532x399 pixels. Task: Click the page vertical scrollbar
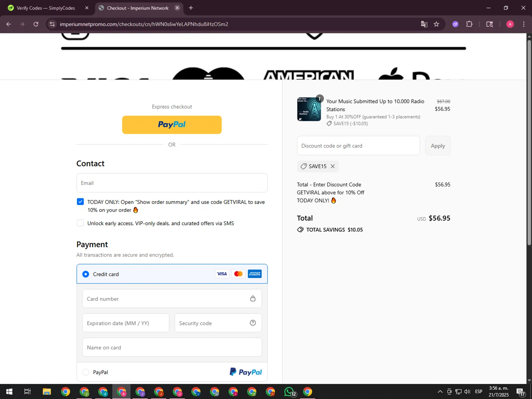(x=529, y=142)
